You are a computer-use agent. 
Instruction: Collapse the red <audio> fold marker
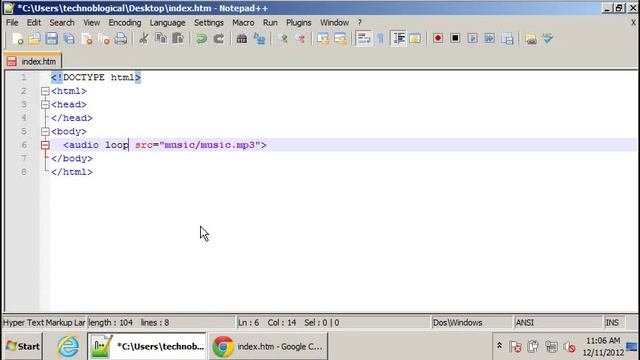45,145
